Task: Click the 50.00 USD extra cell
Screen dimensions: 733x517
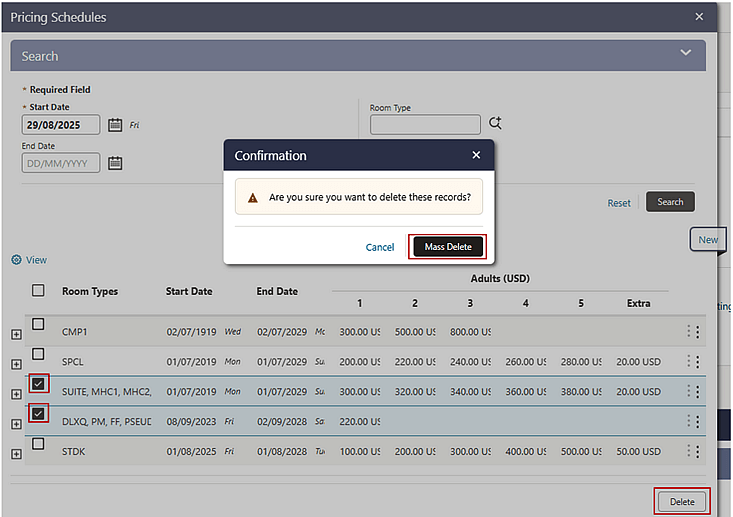Action: [638, 452]
